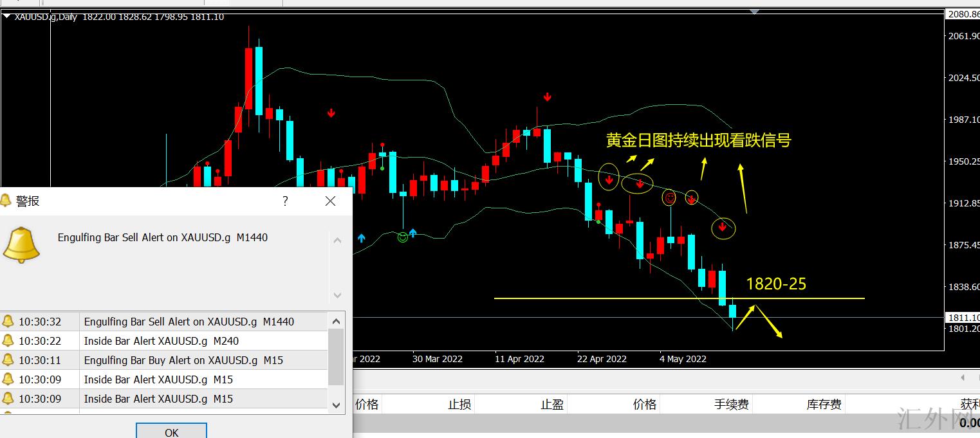
Task: Click the 1950.25 price scale value
Action: (963, 161)
